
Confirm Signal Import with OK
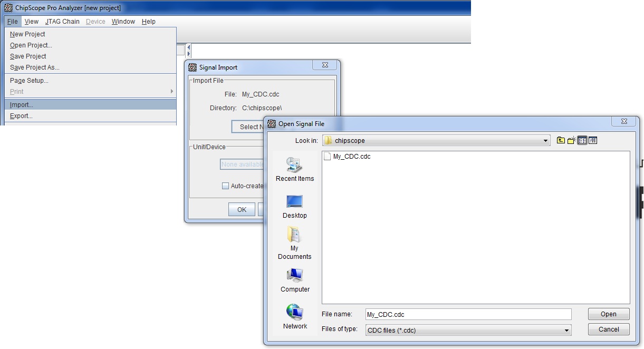242,209
